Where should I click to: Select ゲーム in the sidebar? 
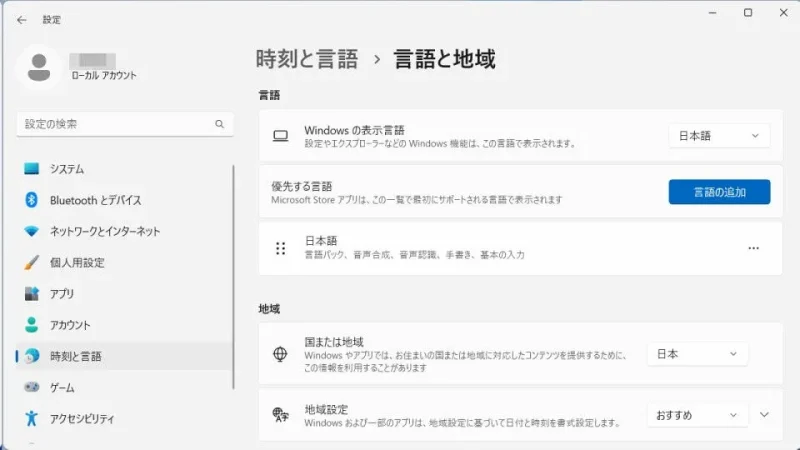click(x=62, y=387)
